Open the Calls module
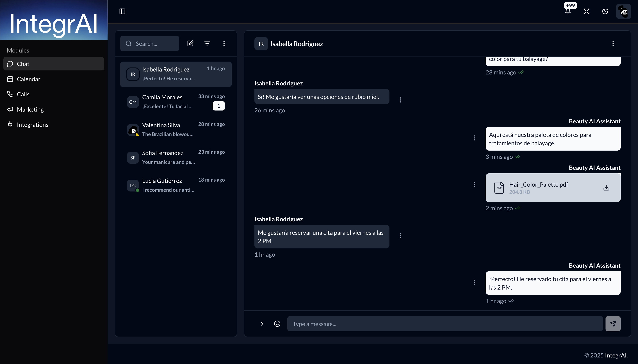 pyautogui.click(x=54, y=94)
